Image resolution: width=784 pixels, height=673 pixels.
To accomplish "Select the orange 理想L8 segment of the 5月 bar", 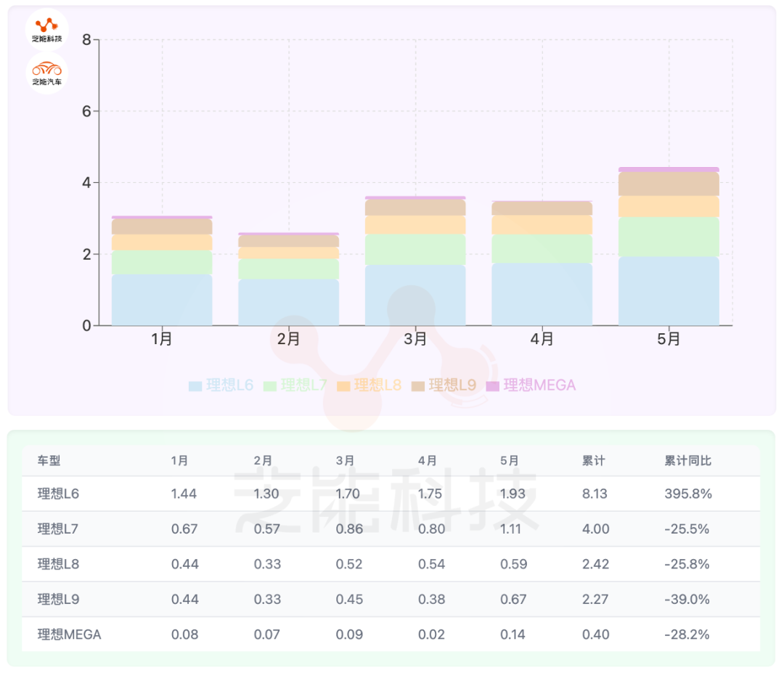I will pyautogui.click(x=669, y=206).
